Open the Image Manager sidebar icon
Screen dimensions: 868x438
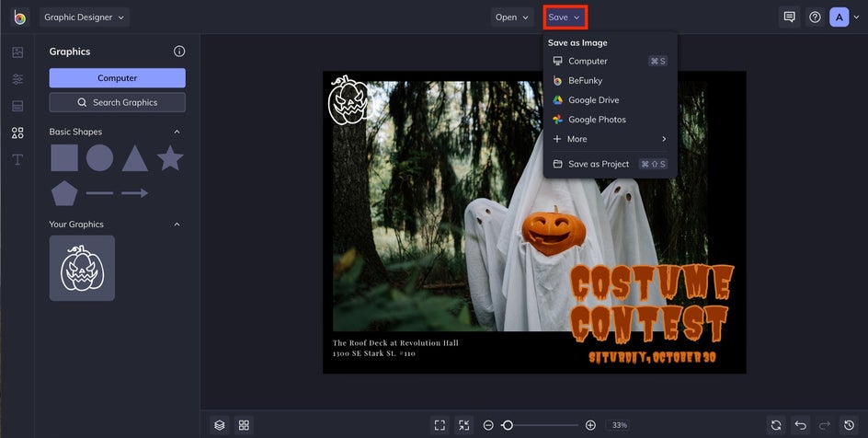tap(17, 52)
